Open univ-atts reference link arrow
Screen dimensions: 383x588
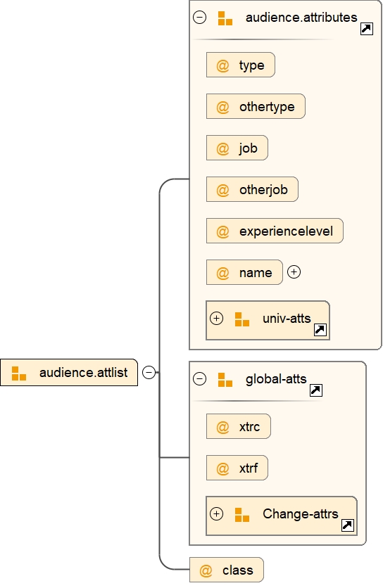[320, 330]
